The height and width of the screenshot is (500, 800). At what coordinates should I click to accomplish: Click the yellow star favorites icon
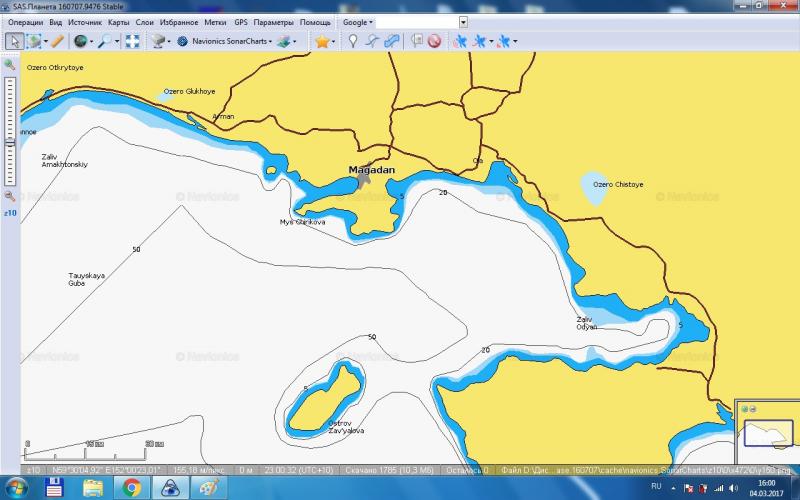(322, 41)
